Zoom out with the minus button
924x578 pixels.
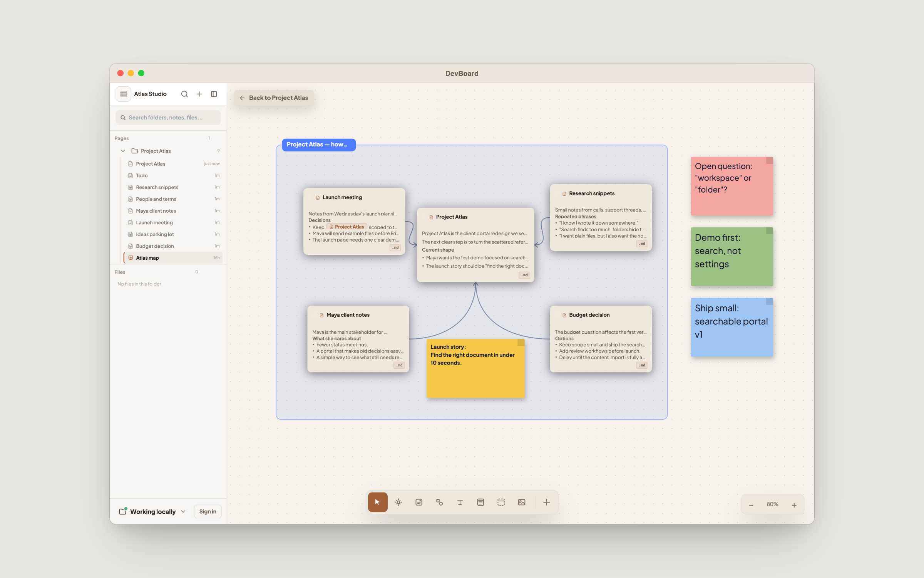751,505
